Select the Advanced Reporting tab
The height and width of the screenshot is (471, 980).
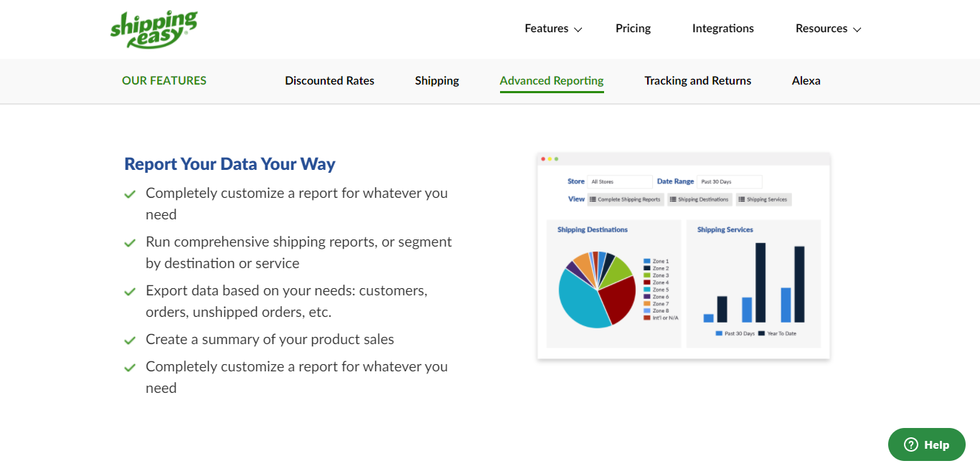coord(552,81)
